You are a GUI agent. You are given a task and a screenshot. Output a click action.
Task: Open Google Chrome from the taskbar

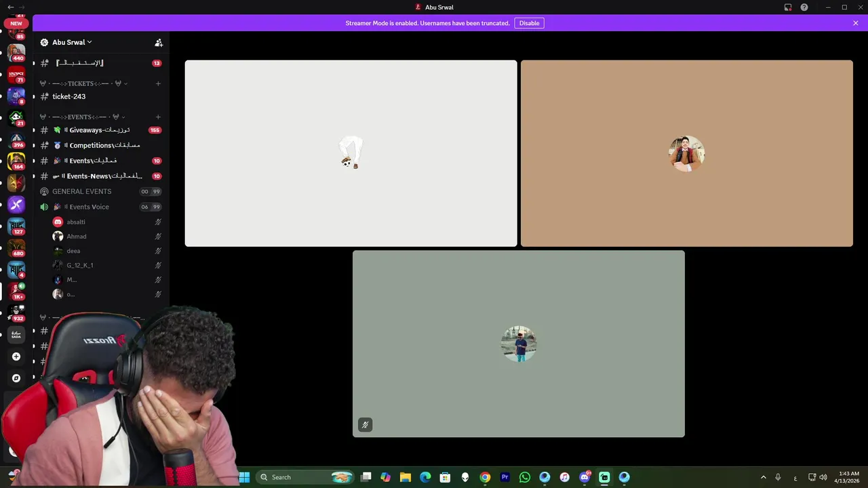coord(485,477)
